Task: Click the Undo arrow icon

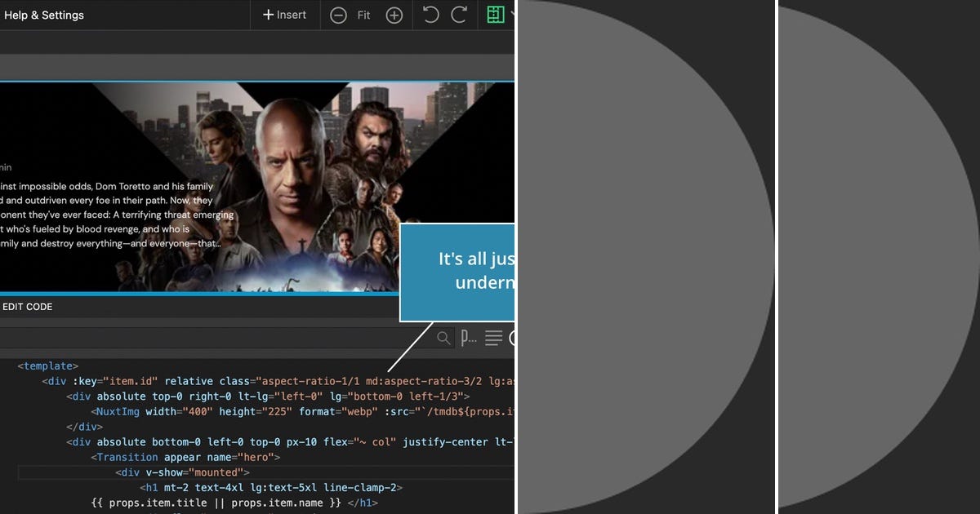Action: tap(430, 15)
